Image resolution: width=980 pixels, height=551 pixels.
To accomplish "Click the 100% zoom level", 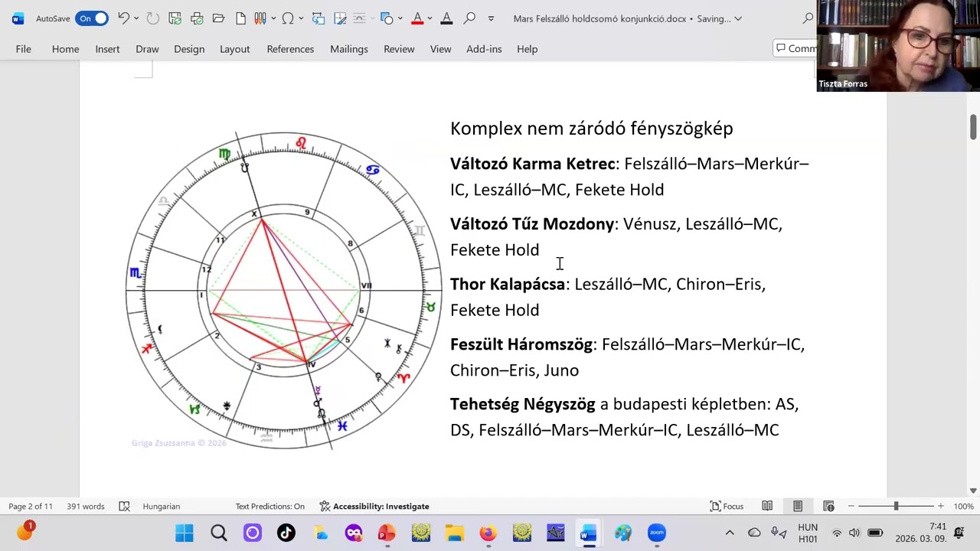I will pos(963,506).
